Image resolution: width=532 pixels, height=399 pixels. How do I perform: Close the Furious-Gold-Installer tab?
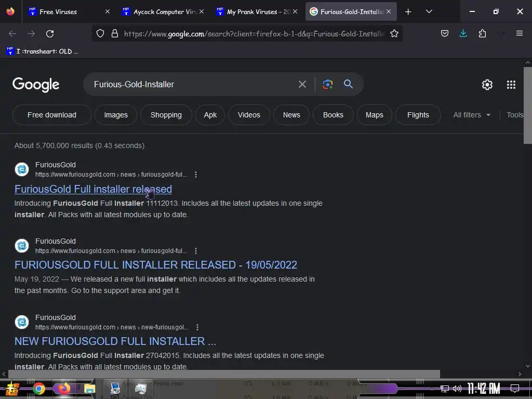point(389,11)
